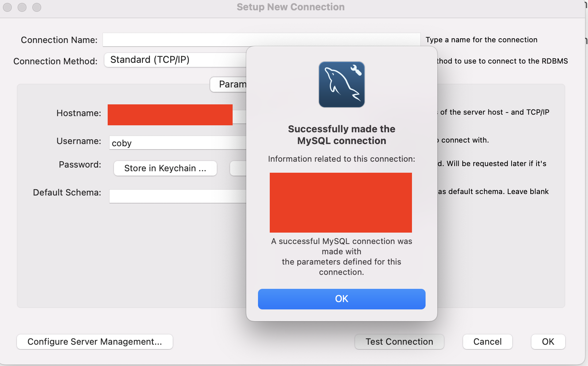The width and height of the screenshot is (588, 366).
Task: Open the Connection Method dropdown
Action: [175, 60]
